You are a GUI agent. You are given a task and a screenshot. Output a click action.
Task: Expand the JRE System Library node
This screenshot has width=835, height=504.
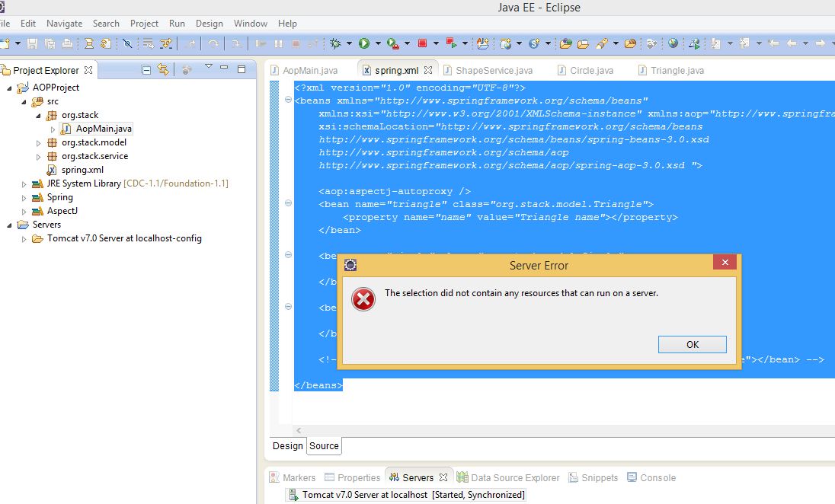(24, 184)
